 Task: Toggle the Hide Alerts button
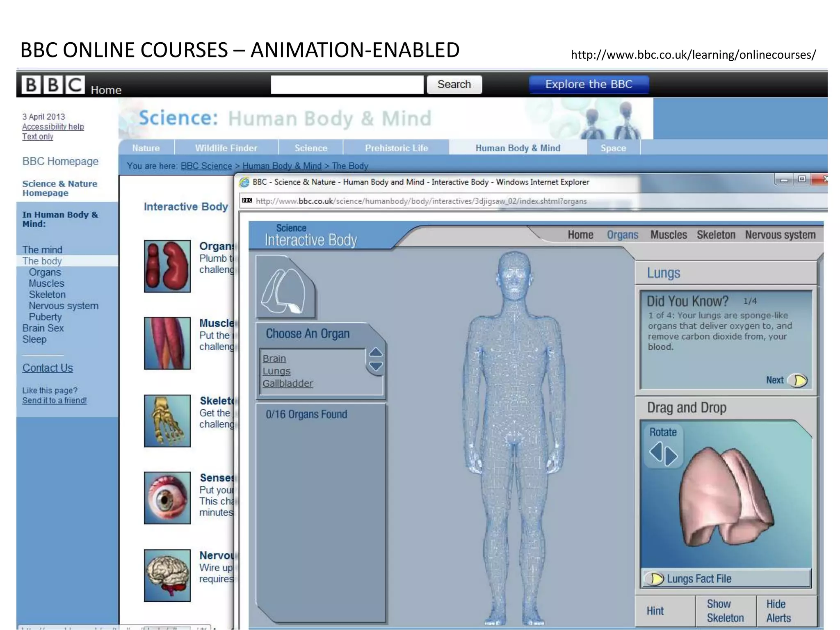click(786, 611)
